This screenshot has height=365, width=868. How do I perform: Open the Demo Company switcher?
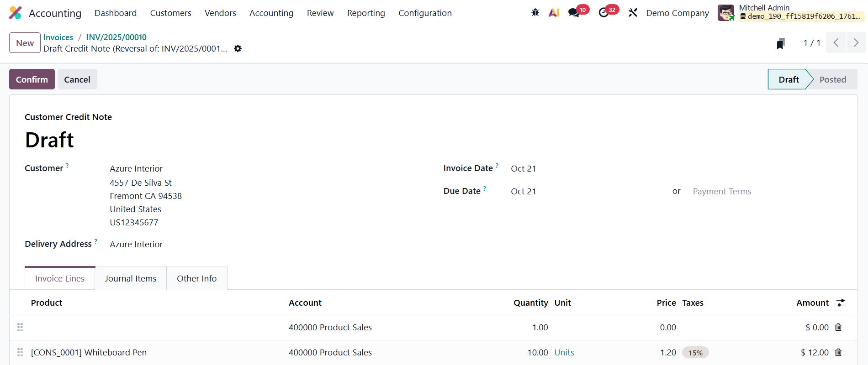(677, 13)
